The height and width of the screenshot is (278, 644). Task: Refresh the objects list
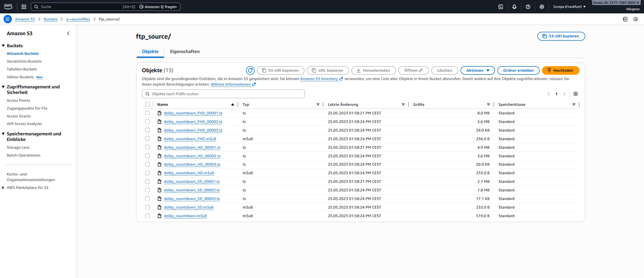(x=250, y=70)
